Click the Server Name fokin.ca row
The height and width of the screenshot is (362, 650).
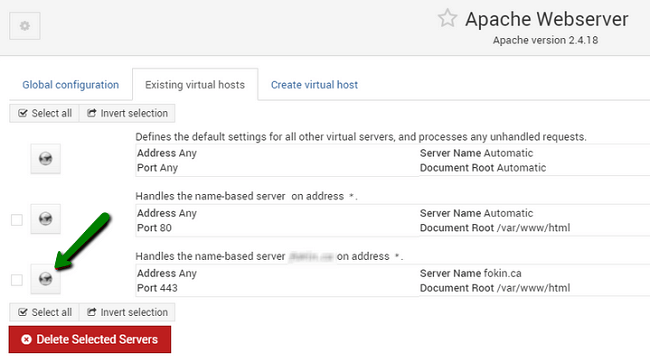[471, 273]
